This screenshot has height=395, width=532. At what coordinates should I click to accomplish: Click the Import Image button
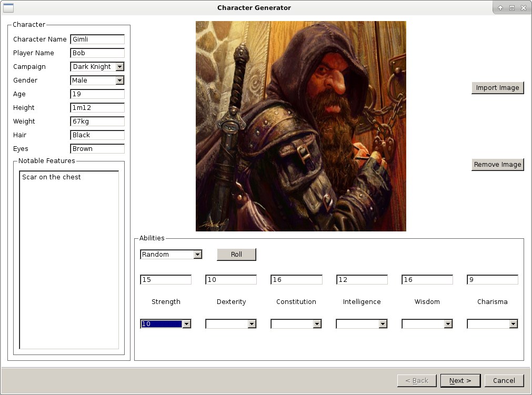(x=497, y=88)
